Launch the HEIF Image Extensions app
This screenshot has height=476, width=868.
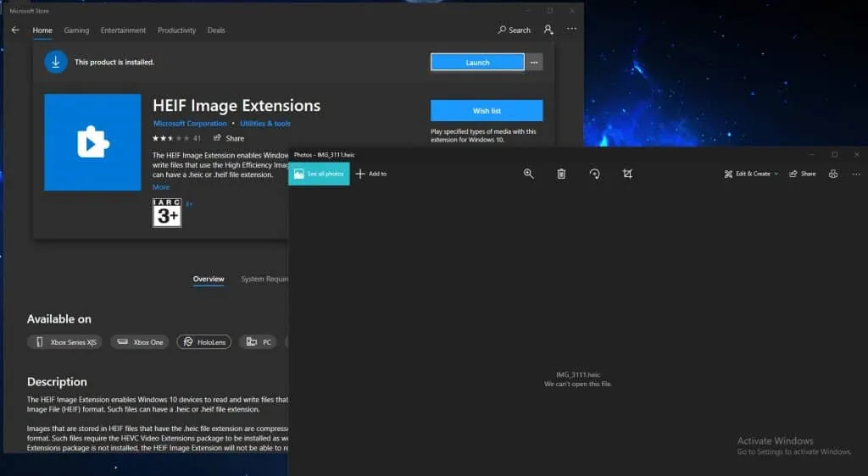477,63
